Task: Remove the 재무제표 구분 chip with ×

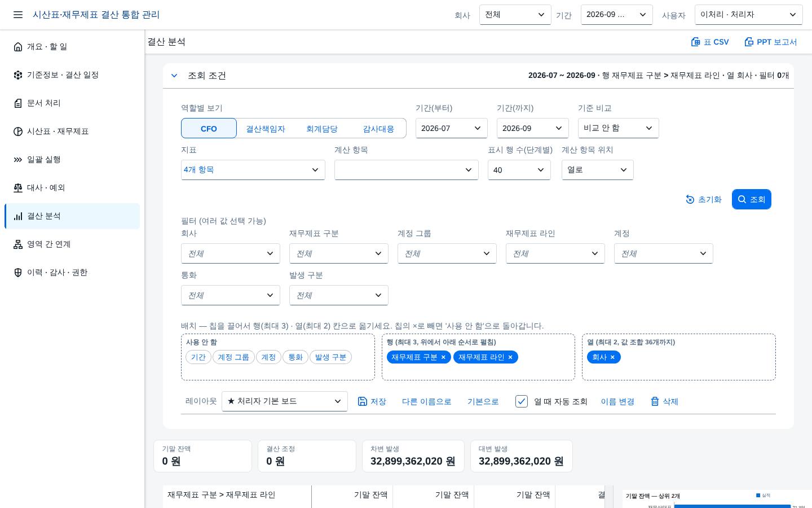Action: click(443, 357)
